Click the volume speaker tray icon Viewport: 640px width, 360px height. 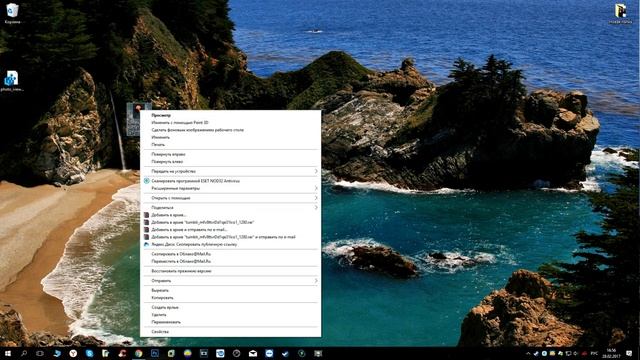576,353
